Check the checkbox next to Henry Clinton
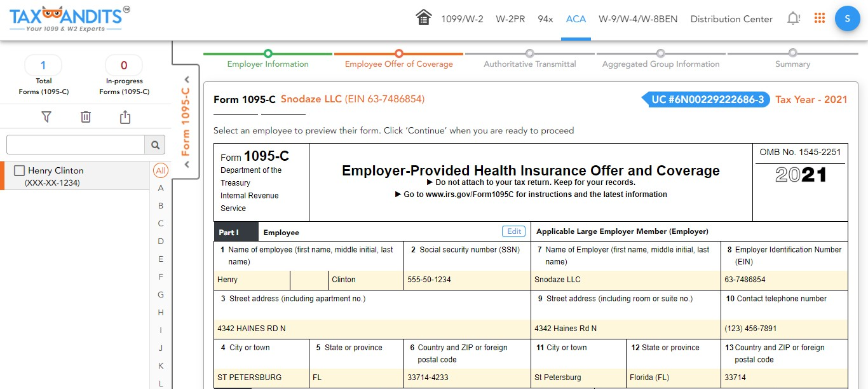Image resolution: width=868 pixels, height=389 pixels. click(x=19, y=170)
